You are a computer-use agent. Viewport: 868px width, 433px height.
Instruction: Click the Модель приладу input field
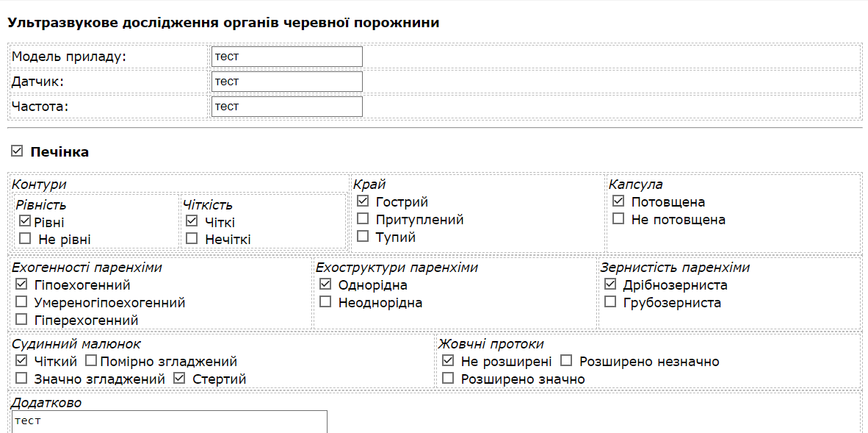286,57
